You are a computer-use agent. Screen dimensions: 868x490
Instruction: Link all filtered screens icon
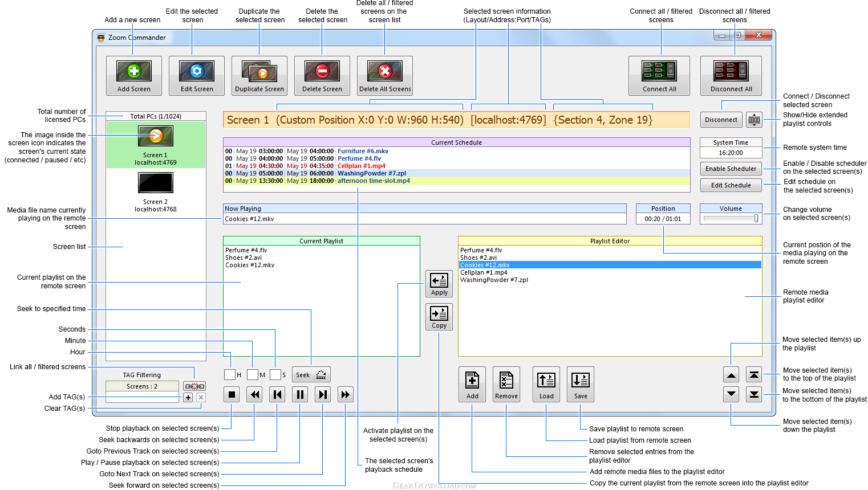pyautogui.click(x=194, y=386)
